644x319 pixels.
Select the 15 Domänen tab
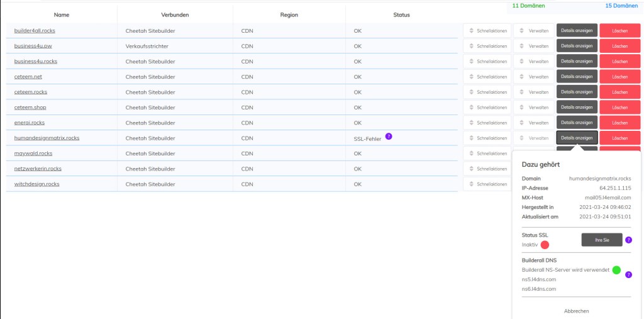pyautogui.click(x=621, y=5)
